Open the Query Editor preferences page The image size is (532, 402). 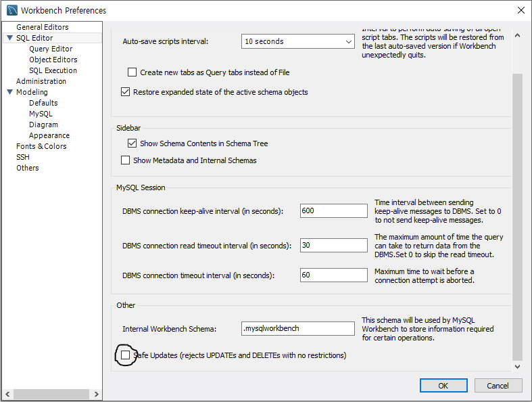tap(51, 49)
